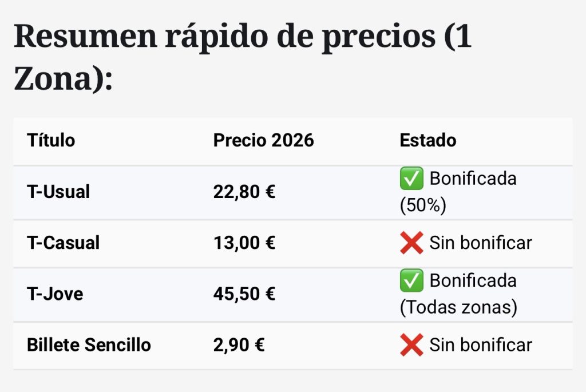
Task: Select the 2,90 € price
Action: coord(239,345)
